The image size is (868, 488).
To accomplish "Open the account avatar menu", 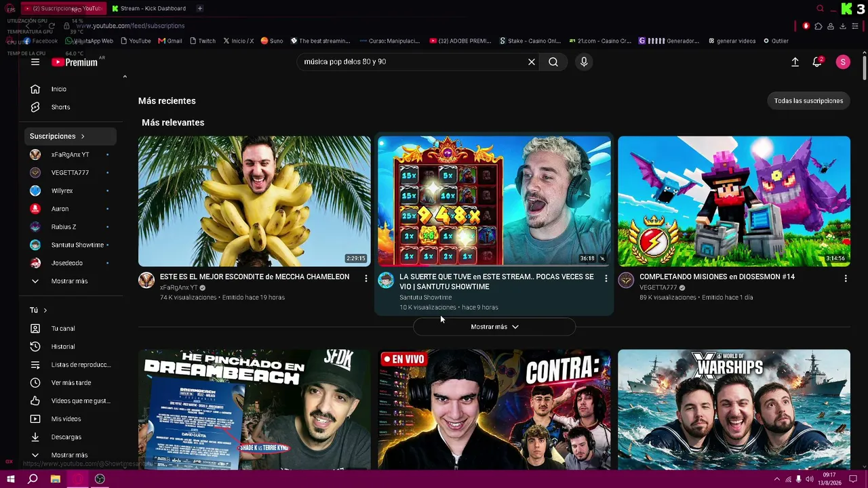I will [843, 62].
